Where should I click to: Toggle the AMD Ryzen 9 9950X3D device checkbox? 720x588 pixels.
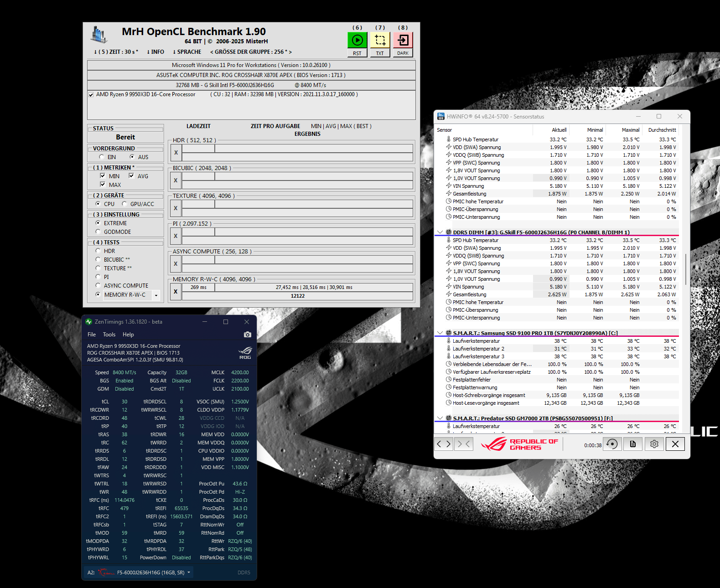pyautogui.click(x=91, y=95)
